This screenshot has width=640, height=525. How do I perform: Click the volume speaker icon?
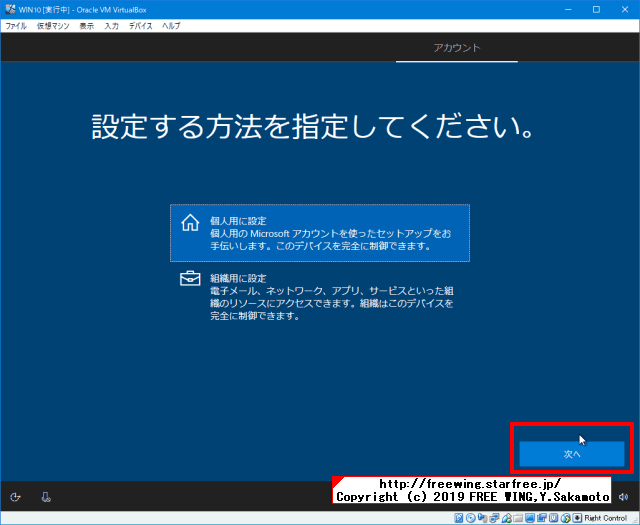[623, 497]
